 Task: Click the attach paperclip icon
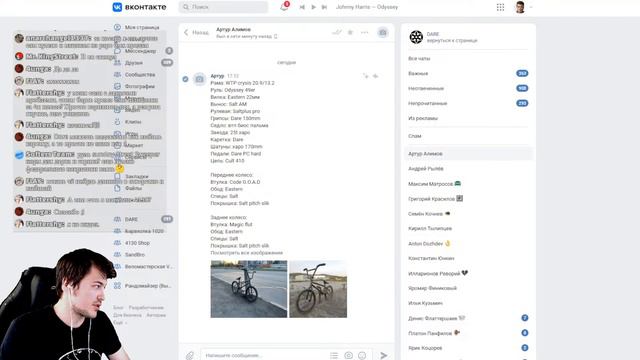[190, 356]
